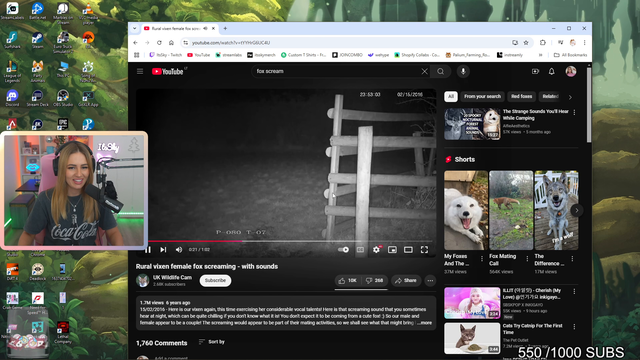This screenshot has height=360, width=640.
Task: Click the YouTube logo to go home
Action: pyautogui.click(x=168, y=71)
